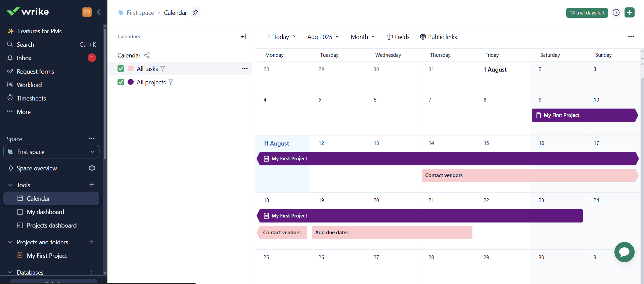Image resolution: width=644 pixels, height=284 pixels.
Task: Open the help question mark icon
Action: tap(616, 12)
